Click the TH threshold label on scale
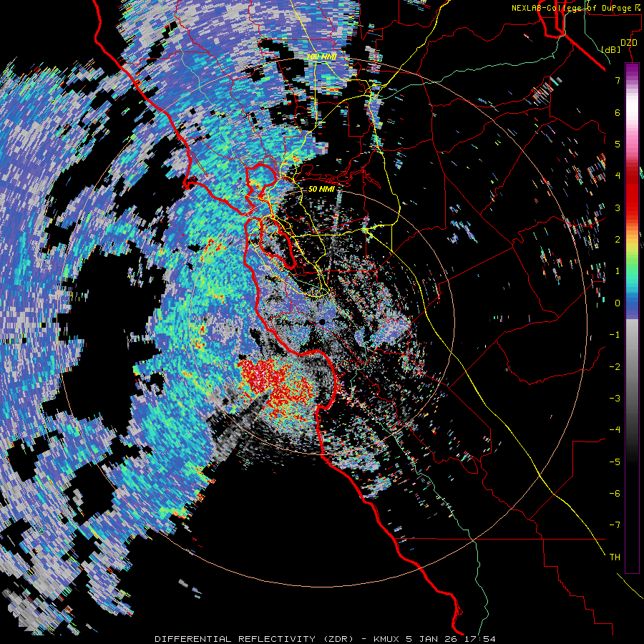This screenshot has width=644, height=644. (615, 557)
